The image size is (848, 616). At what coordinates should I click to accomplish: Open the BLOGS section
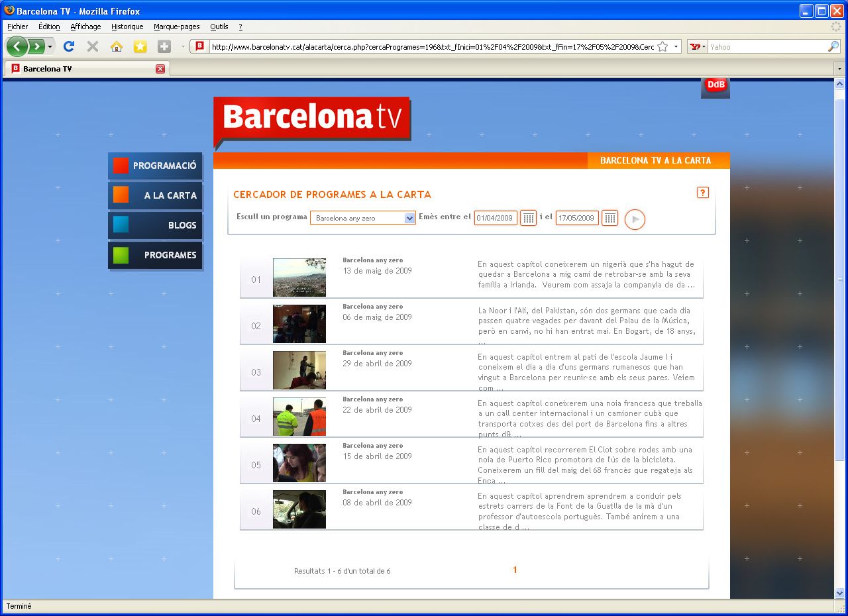click(155, 225)
